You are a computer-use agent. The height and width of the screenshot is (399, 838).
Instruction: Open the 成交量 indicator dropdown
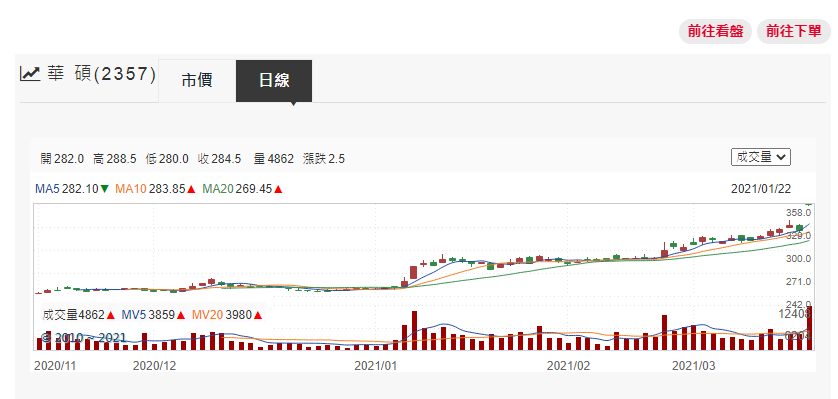[761, 157]
